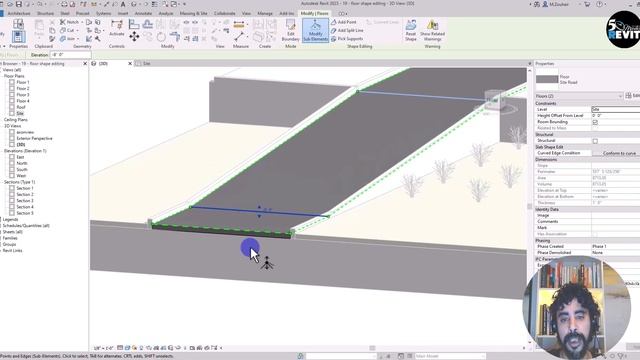
Task: Select Revit Links node in browser
Action: click(12, 251)
